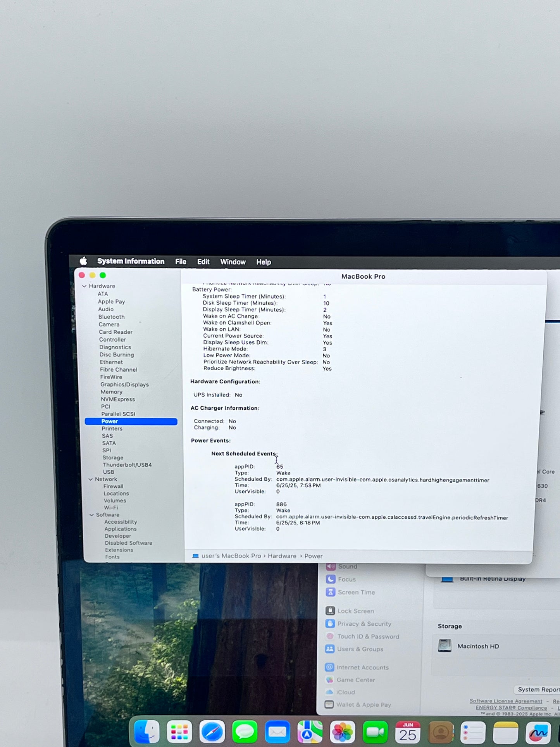Open the Window menu

(x=233, y=262)
